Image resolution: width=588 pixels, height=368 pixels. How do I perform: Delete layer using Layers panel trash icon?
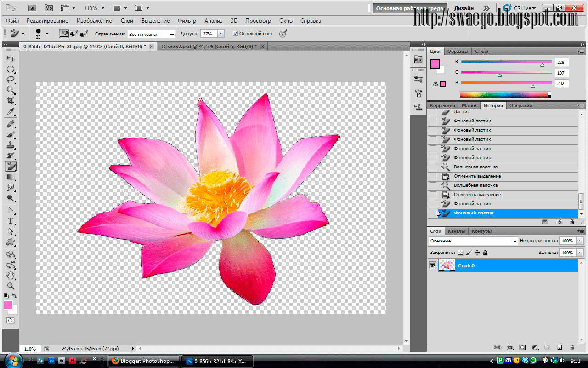point(572,347)
